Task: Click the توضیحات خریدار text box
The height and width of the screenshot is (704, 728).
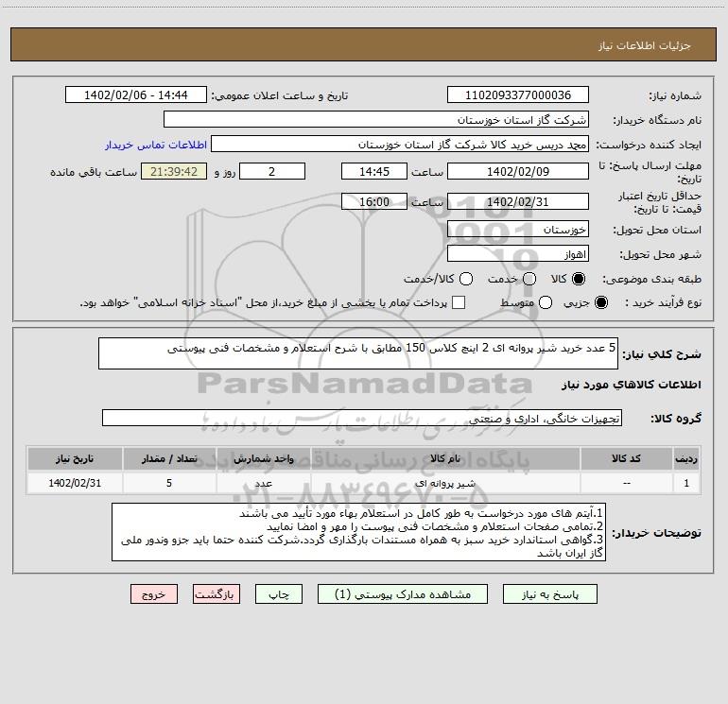Action: click(359, 532)
